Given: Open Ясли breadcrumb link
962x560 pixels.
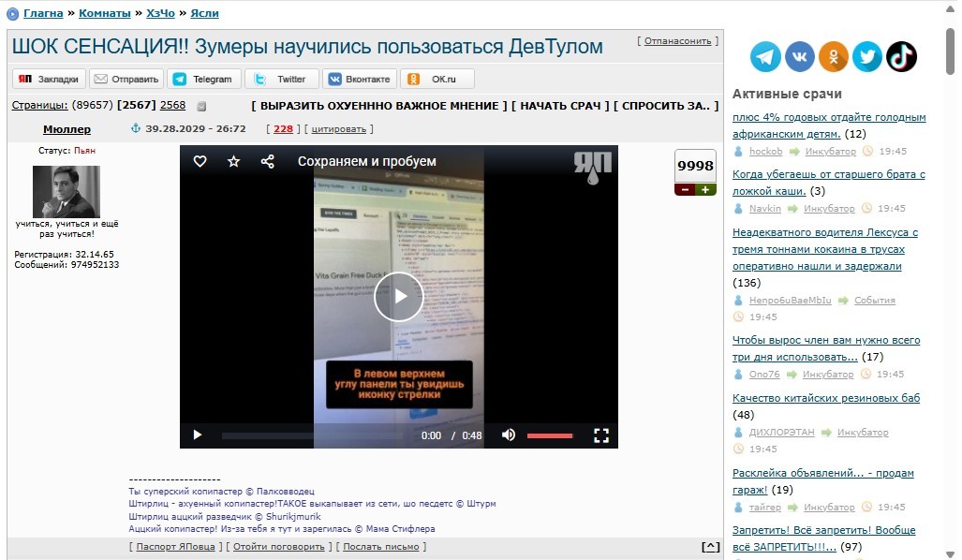Looking at the screenshot, I should 204,13.
